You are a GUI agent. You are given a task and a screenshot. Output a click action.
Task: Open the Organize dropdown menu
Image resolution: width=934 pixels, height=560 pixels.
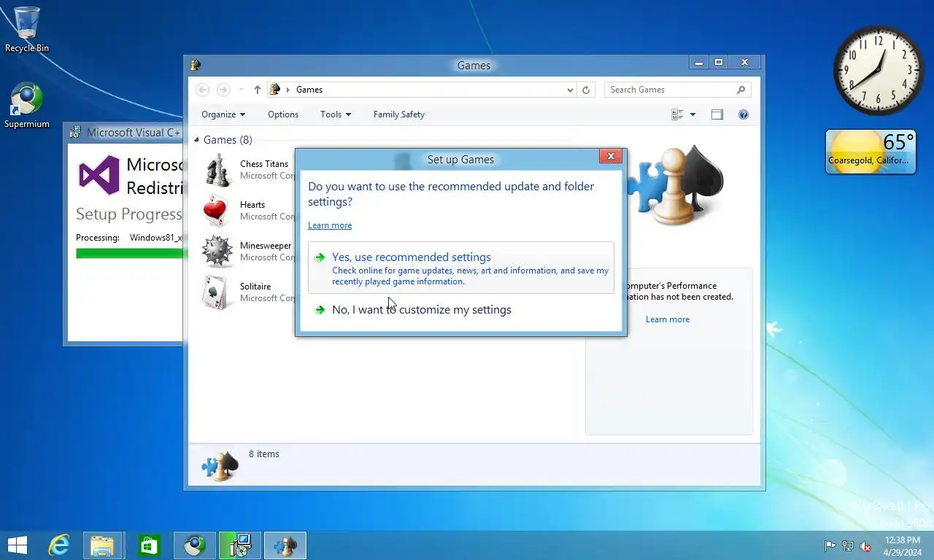coord(223,114)
